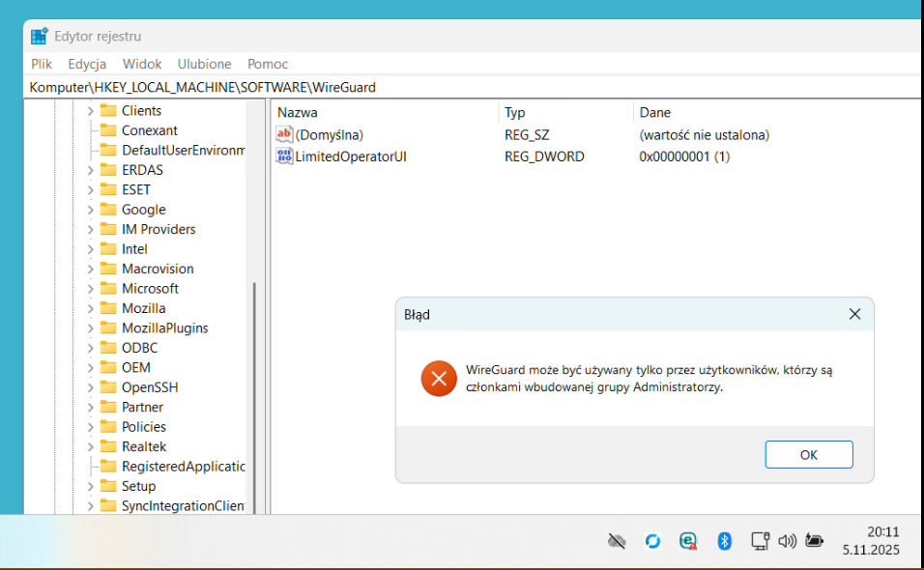Expand the ODBC key chevron
Image resolution: width=924 pixels, height=570 pixels.
point(90,348)
